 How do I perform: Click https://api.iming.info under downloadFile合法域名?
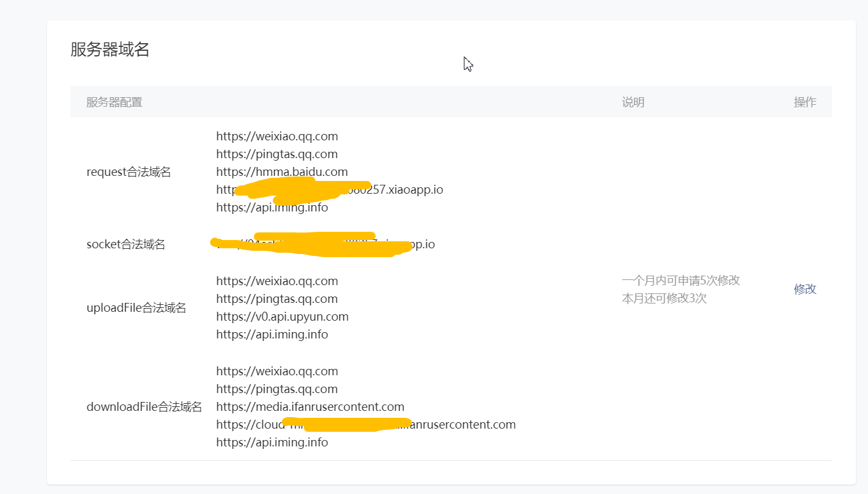tap(272, 442)
